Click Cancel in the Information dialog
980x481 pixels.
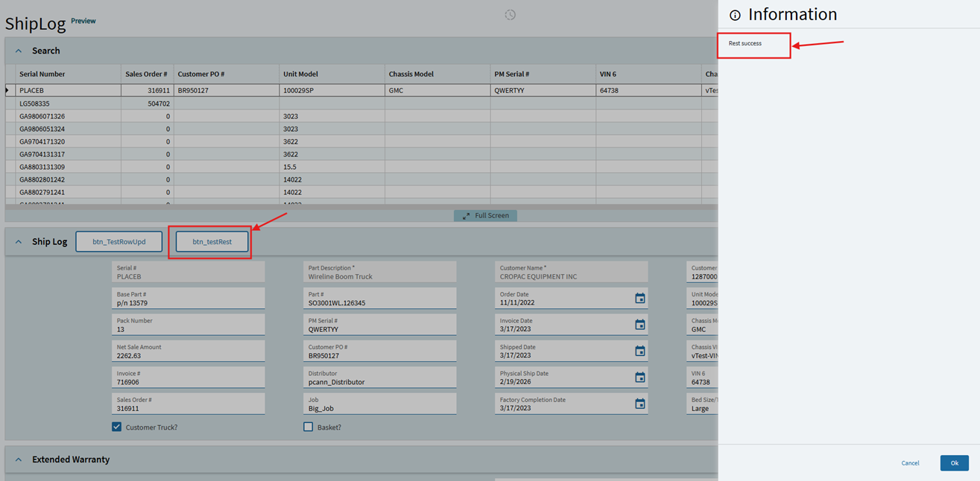[x=910, y=463]
